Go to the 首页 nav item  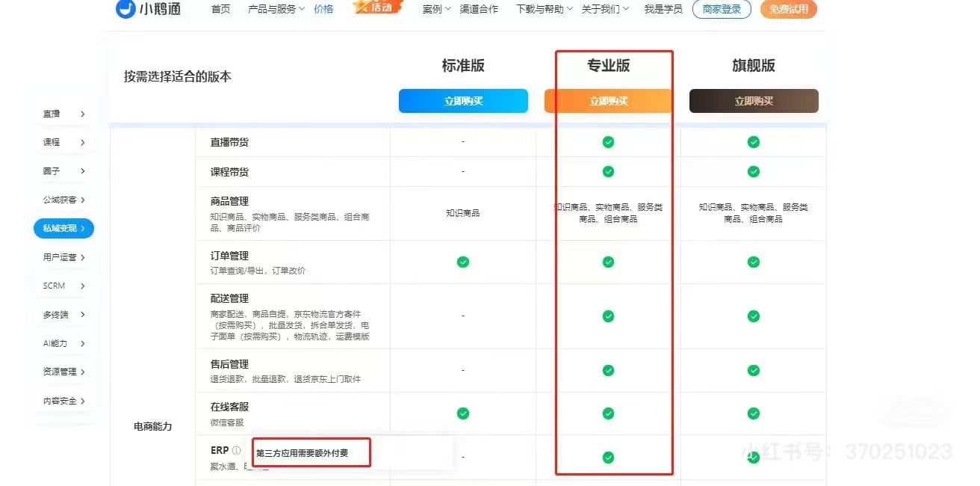221,9
